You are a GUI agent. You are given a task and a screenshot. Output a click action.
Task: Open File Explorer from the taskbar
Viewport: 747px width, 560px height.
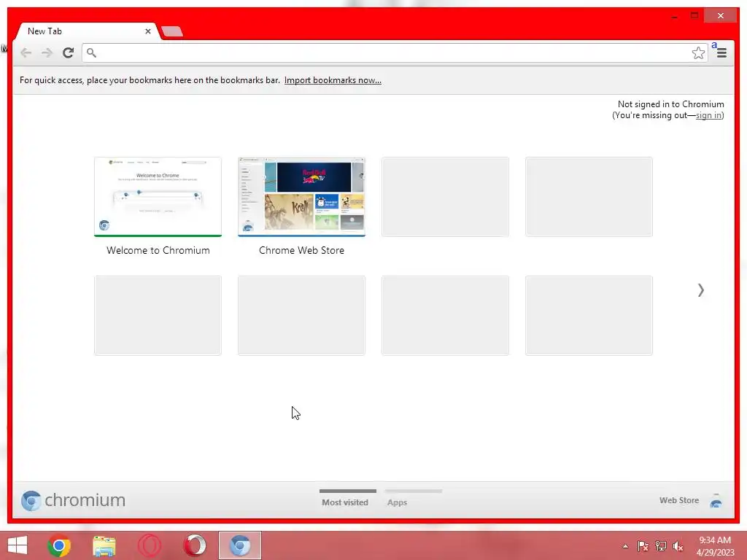[104, 545]
